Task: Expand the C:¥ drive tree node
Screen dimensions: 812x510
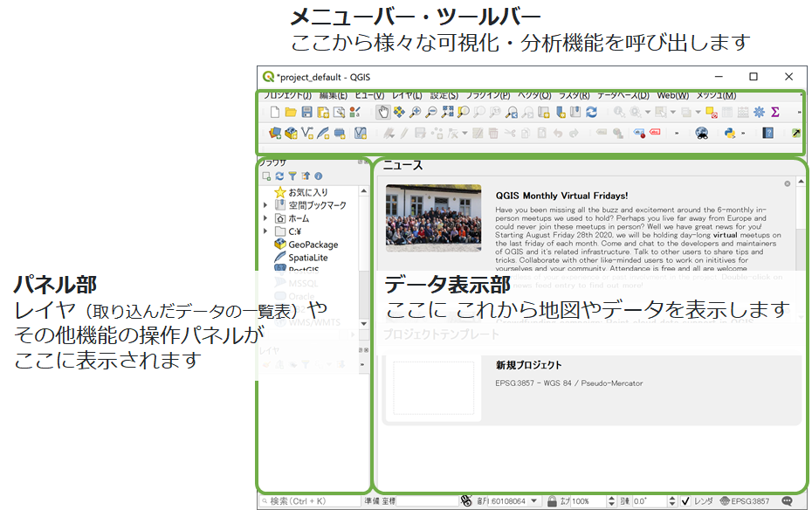Action: coord(265,231)
